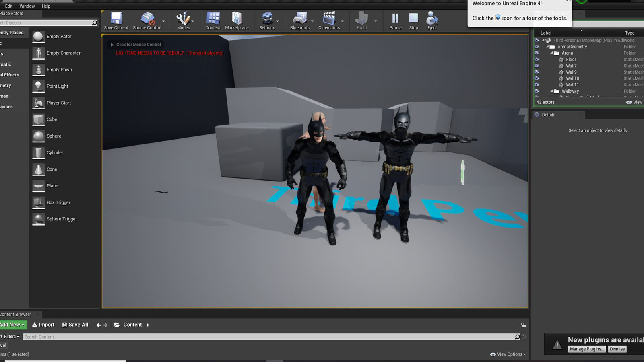Toggle visibility of ArenaGeometry folder

pos(537,47)
